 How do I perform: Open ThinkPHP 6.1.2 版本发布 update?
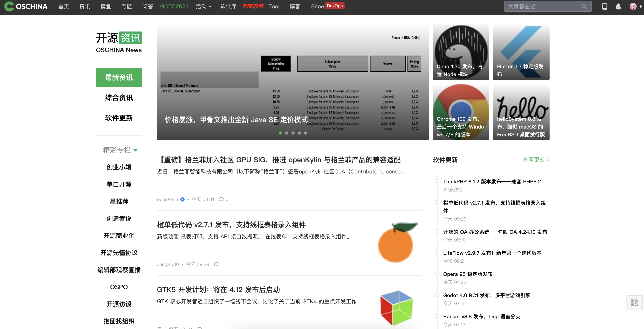492,182
